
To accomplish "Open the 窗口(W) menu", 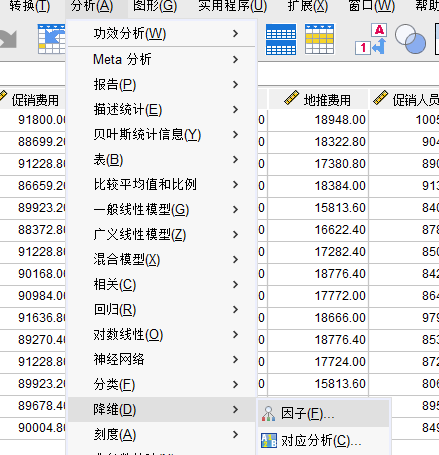I will pyautogui.click(x=372, y=6).
